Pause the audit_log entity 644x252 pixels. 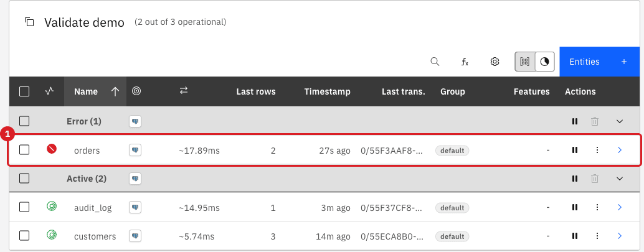coord(575,207)
